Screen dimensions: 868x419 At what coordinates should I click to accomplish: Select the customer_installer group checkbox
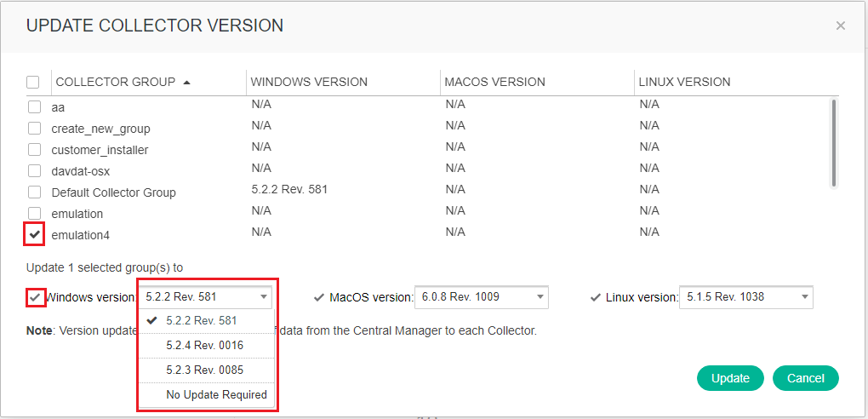(34, 150)
